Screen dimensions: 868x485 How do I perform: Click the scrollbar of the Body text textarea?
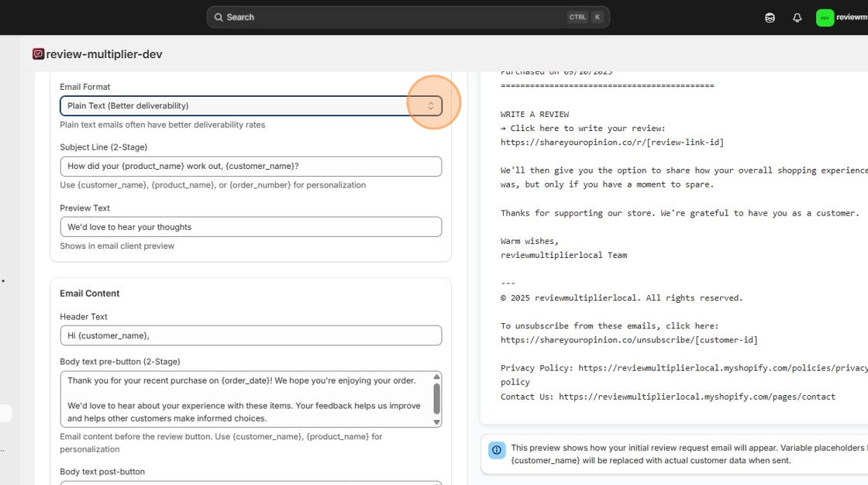(x=436, y=398)
